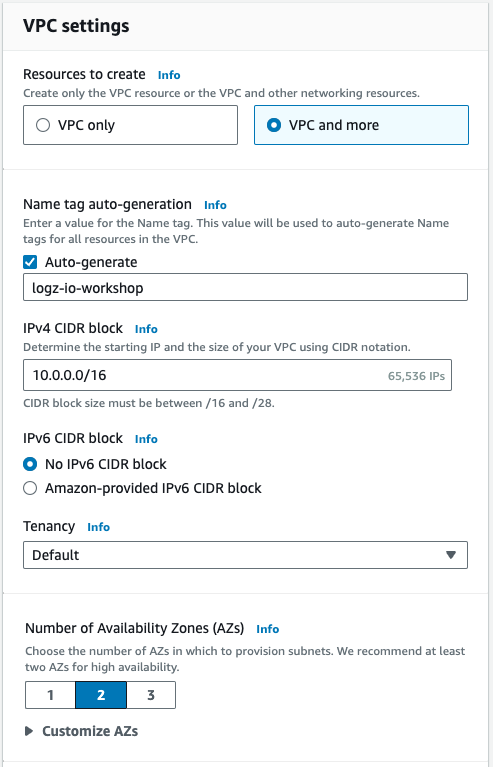Set number of Availability Zones to 3

pyautogui.click(x=151, y=695)
